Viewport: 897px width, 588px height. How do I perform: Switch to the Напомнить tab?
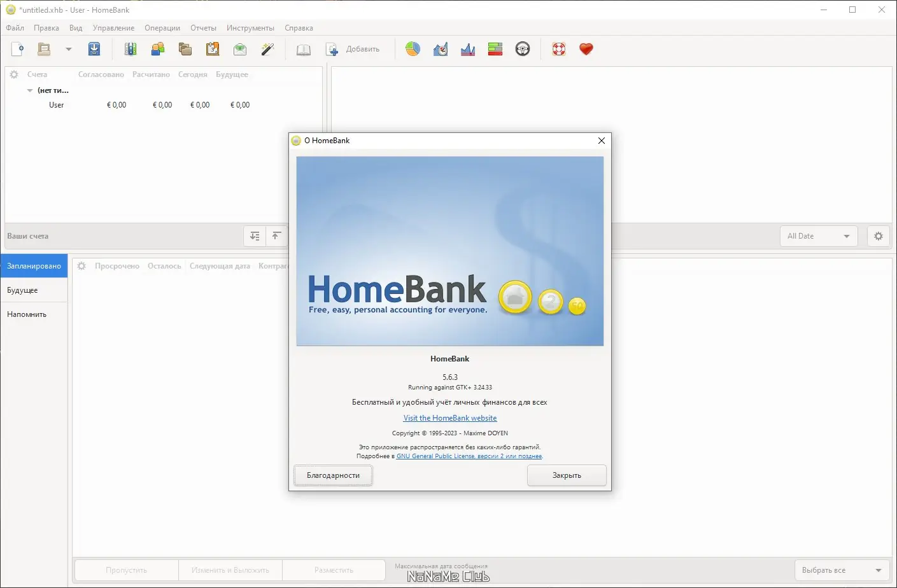pyautogui.click(x=34, y=314)
